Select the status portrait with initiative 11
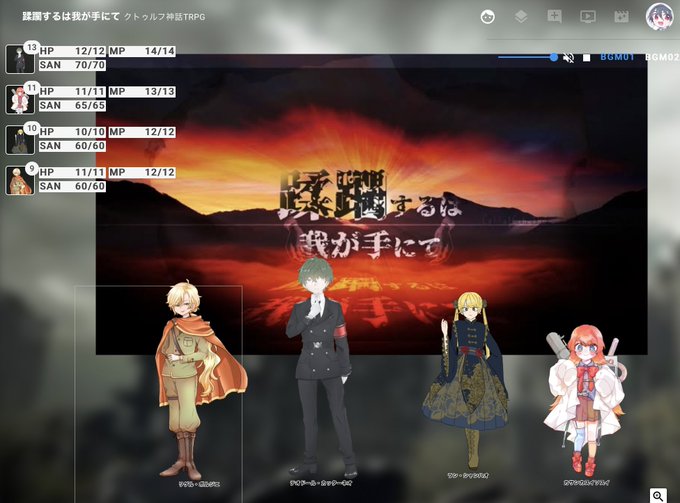The width and height of the screenshot is (680, 503). (20, 99)
